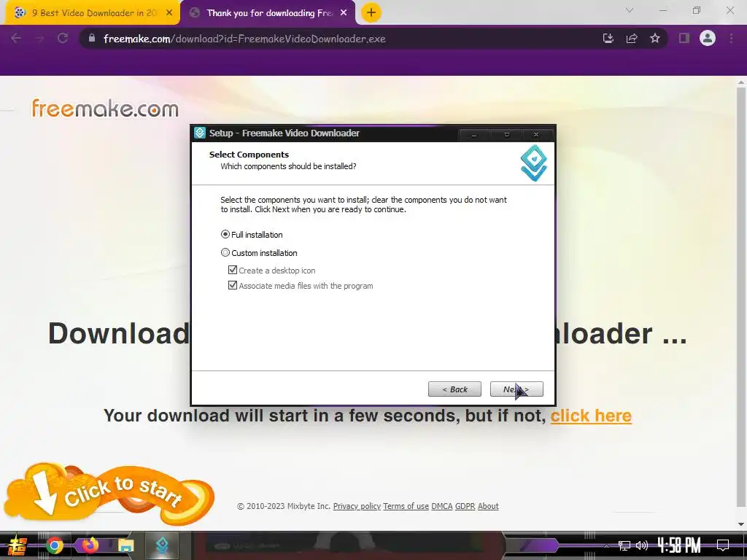The image size is (747, 560).
Task: Open the Chrome profile avatar menu
Action: click(x=708, y=38)
